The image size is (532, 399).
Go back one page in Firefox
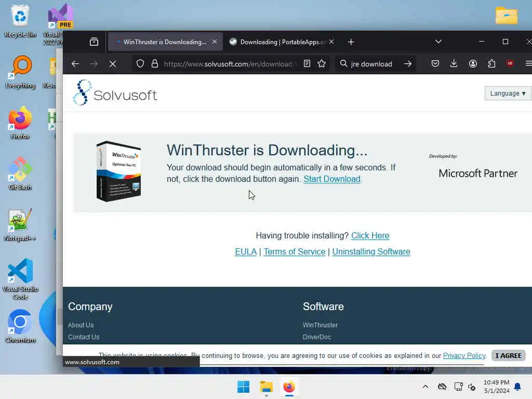pos(75,64)
